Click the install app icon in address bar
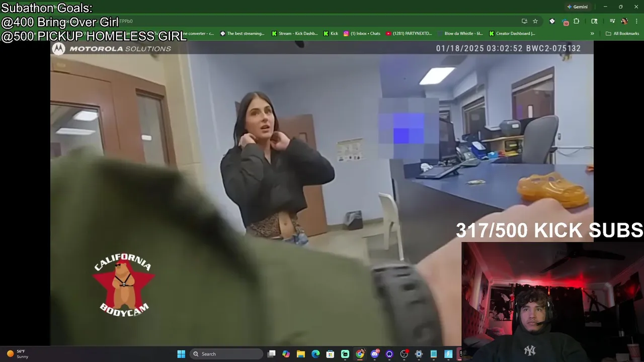644x362 pixels. pyautogui.click(x=524, y=21)
